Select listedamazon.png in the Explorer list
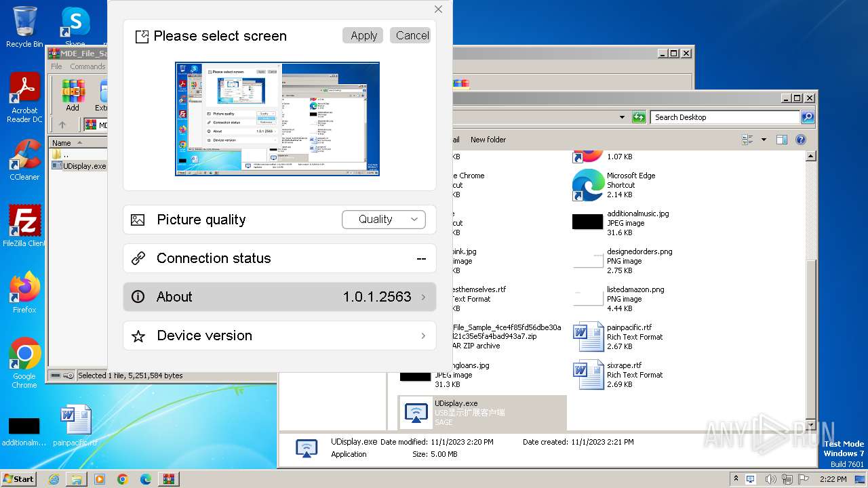 coord(620,299)
